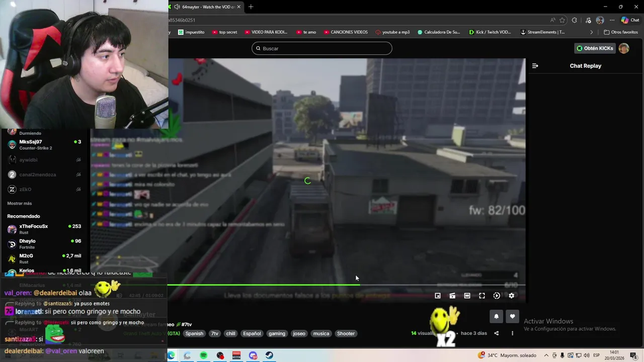Open recommended channel xTheFocuSx
Viewport: 644px width, 362px height.
pyautogui.click(x=44, y=229)
